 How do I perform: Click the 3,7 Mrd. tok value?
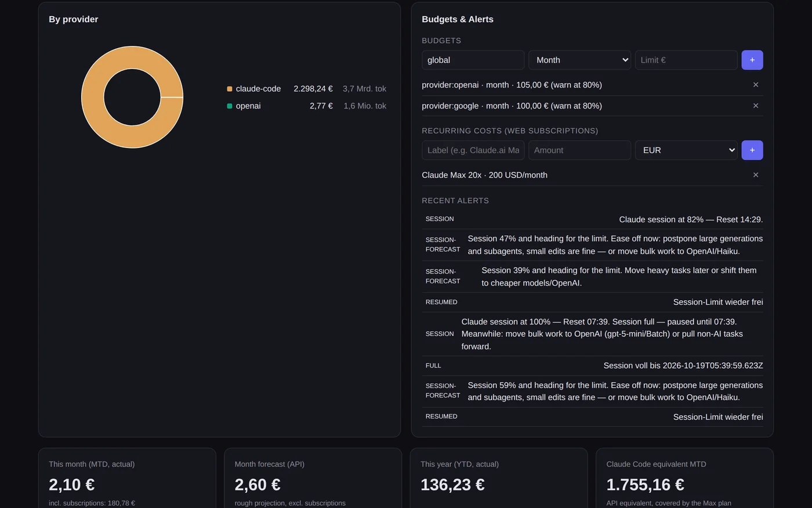coord(364,89)
